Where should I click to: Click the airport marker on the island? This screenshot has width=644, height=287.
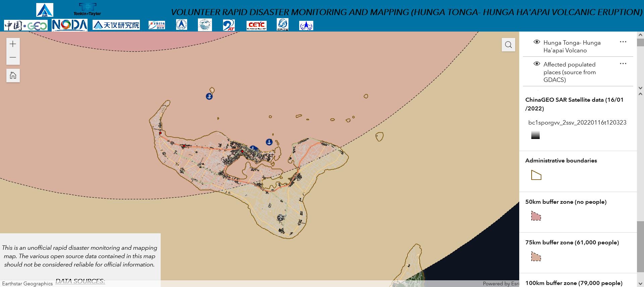(281, 218)
